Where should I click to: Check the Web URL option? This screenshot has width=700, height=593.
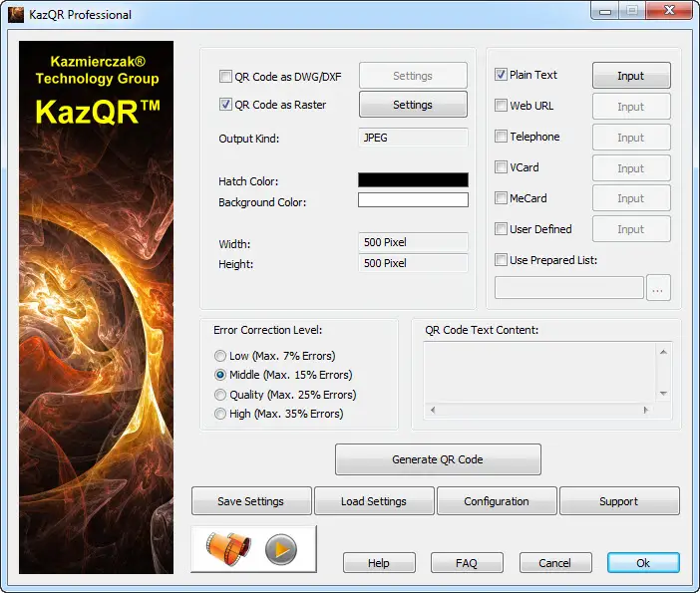tap(501, 106)
